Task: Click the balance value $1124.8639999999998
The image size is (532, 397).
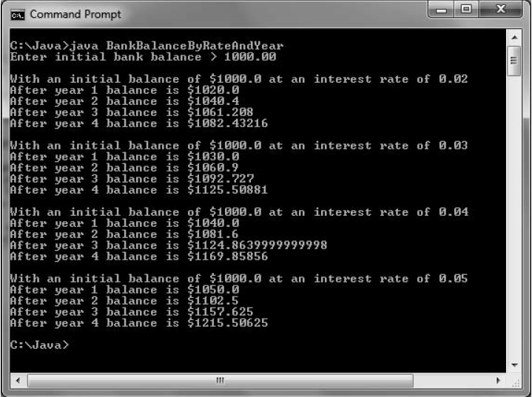Action: tap(257, 245)
